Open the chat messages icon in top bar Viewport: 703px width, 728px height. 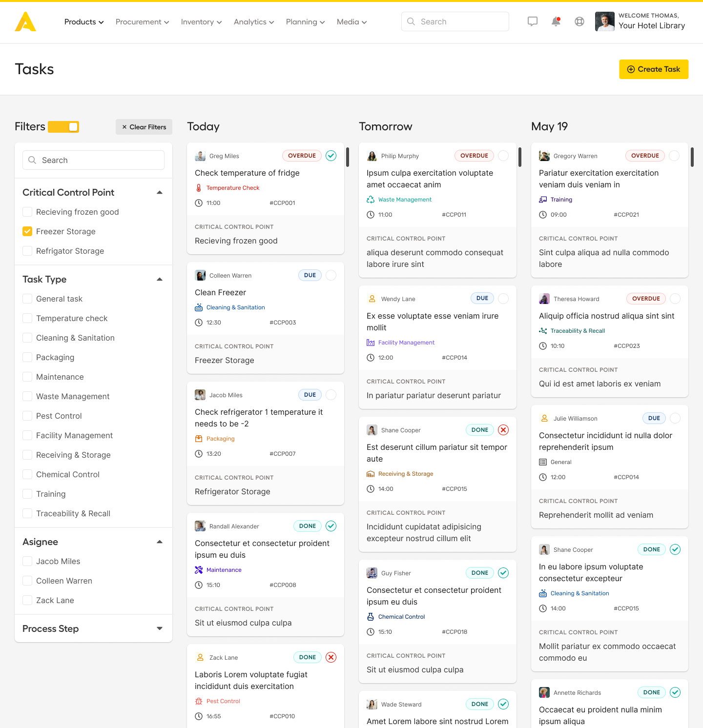[x=532, y=21]
